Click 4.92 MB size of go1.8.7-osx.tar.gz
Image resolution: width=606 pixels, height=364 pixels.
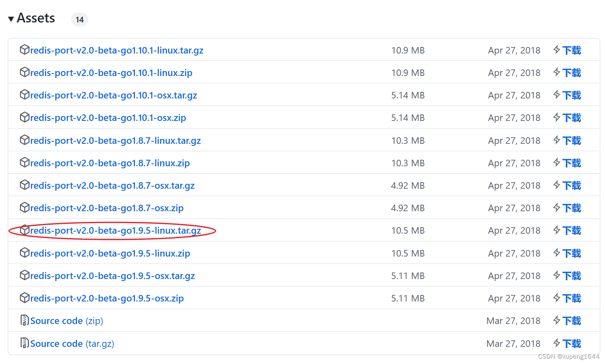(x=408, y=185)
